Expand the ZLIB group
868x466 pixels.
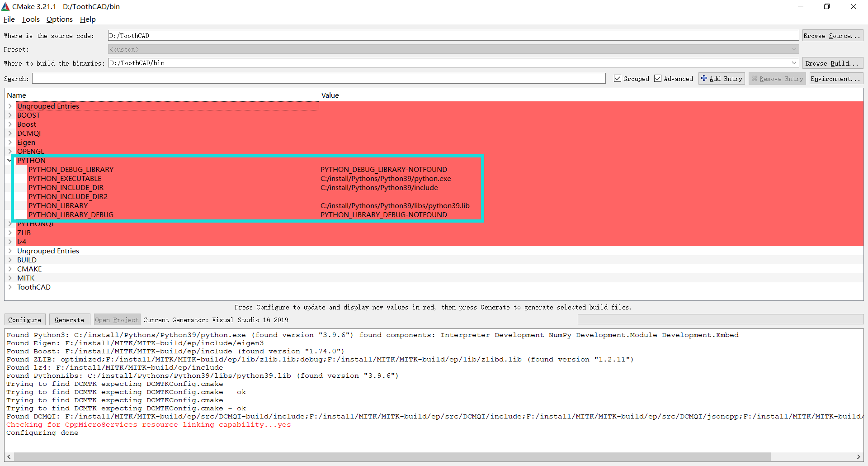click(x=10, y=233)
